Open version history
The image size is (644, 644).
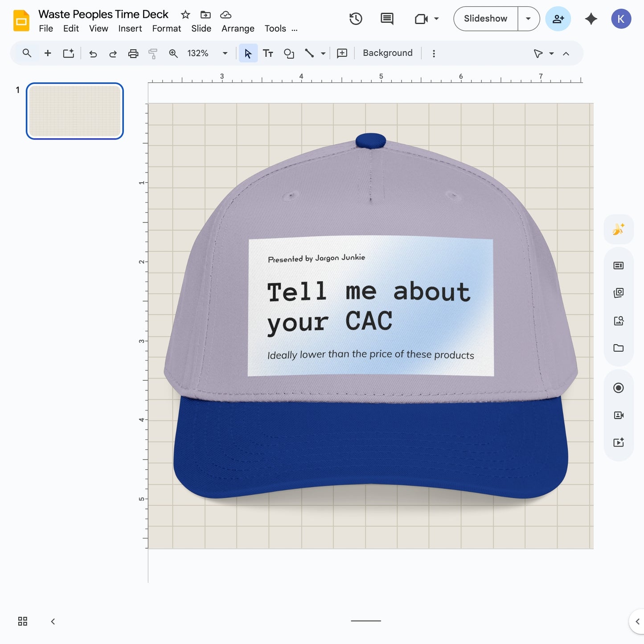pos(355,19)
